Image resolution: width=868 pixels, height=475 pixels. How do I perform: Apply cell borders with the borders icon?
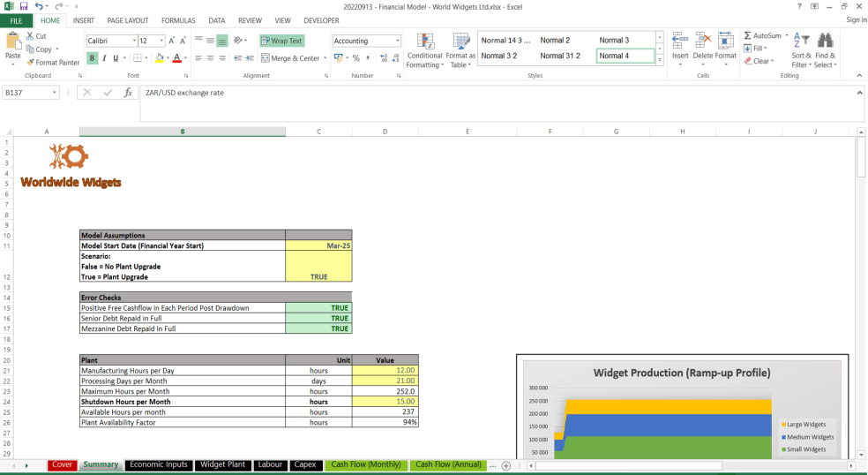tap(138, 57)
